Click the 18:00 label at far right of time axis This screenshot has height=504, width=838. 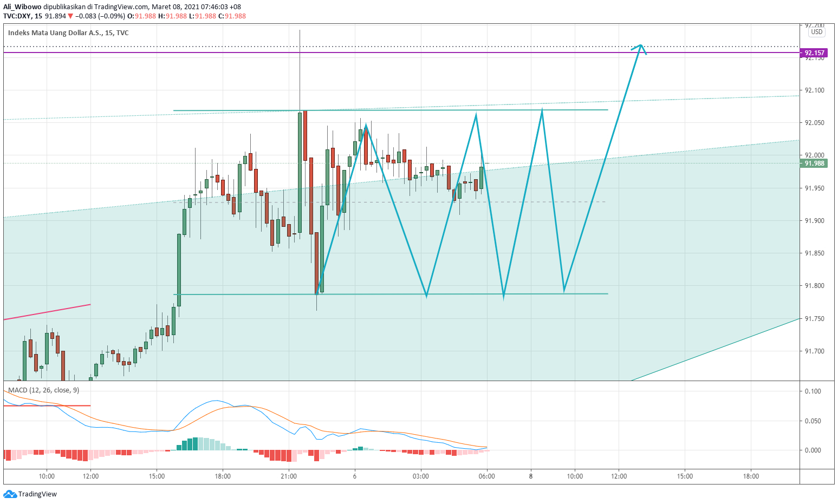click(x=751, y=476)
